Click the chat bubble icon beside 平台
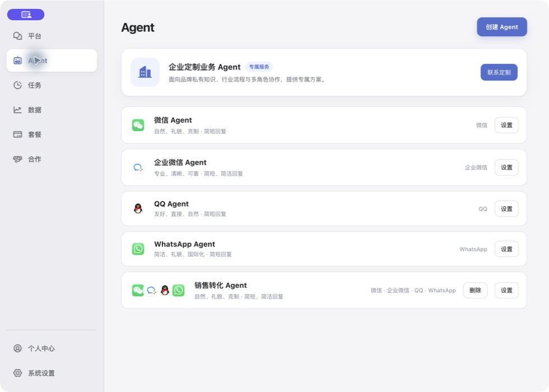Viewport: 549px width, 392px height. pos(17,36)
